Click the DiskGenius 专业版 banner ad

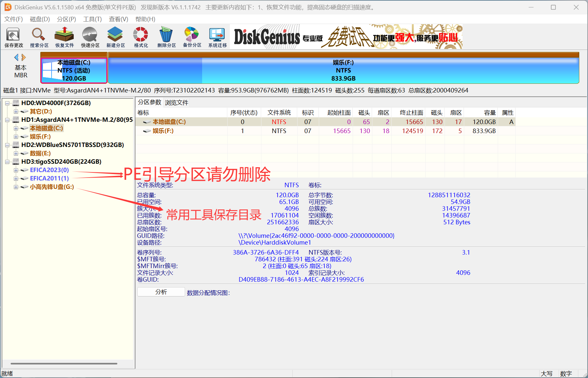pyautogui.click(x=347, y=37)
